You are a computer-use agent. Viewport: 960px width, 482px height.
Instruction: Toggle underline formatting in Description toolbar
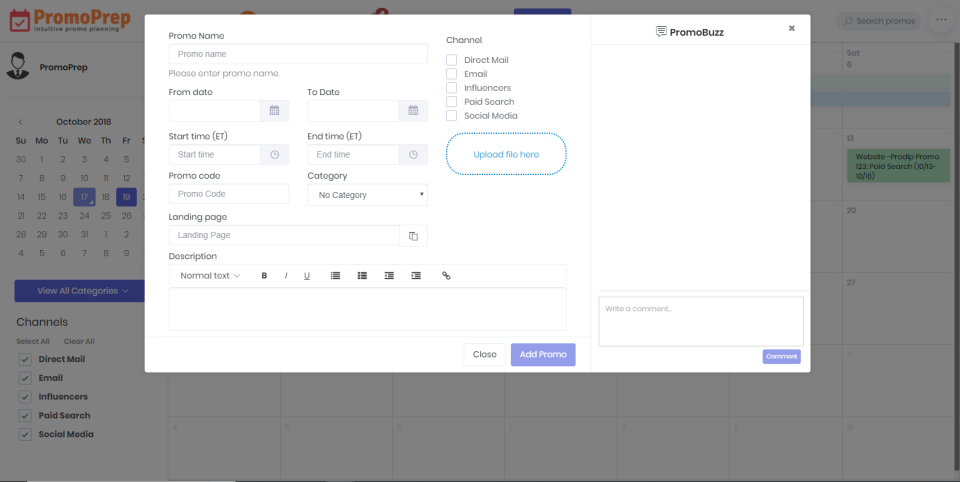point(307,276)
